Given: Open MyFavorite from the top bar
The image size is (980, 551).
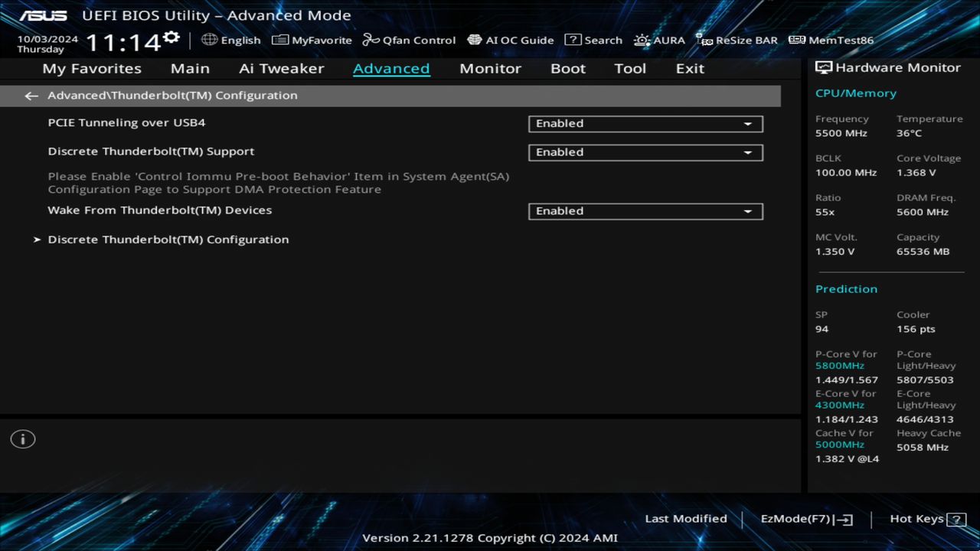Looking at the screenshot, I should tap(311, 40).
